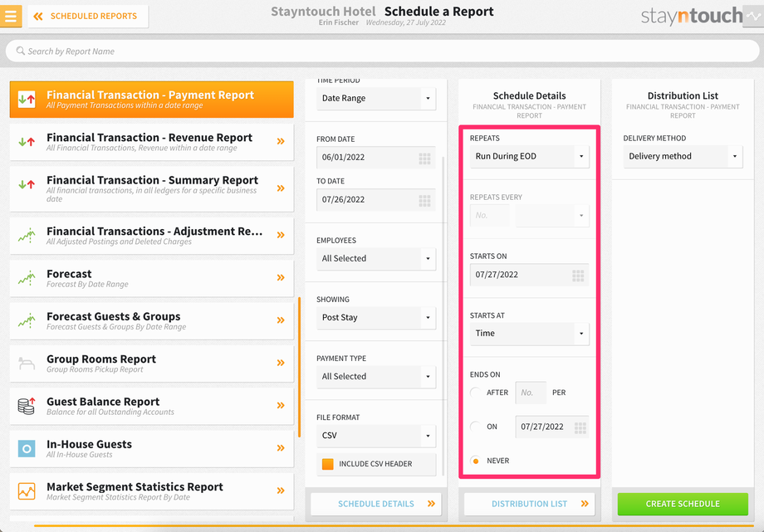Open the Starts On calendar icon

(578, 276)
